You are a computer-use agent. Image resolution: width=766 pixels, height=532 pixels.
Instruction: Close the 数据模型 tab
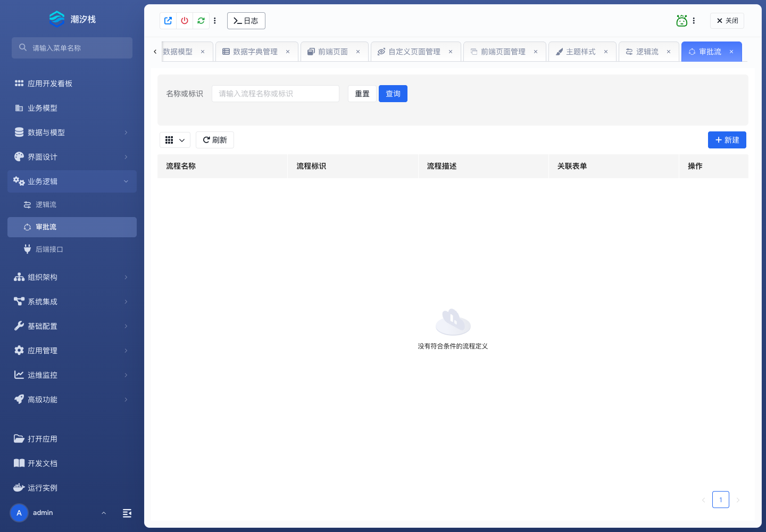(x=203, y=52)
